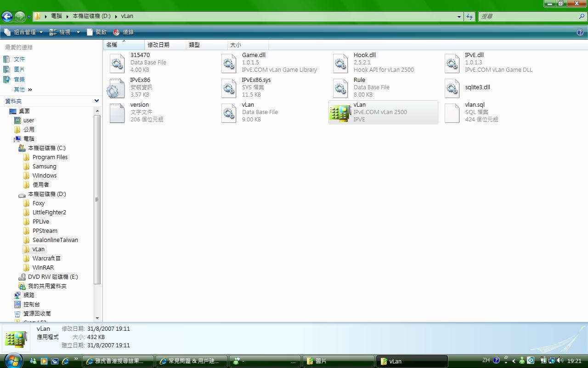Screen dimensions: 588x368
Task: Sort files by 大小 column header
Action: (235, 45)
